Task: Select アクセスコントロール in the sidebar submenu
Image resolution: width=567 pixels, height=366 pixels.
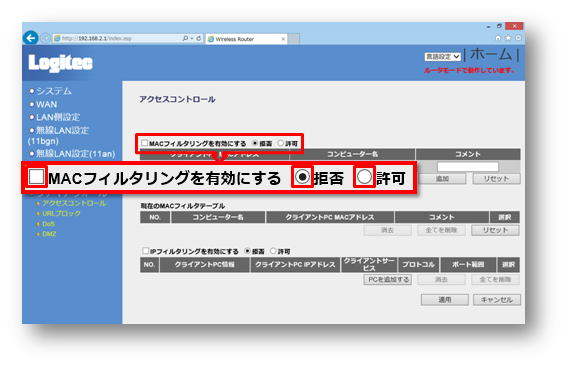Action: coord(74,203)
